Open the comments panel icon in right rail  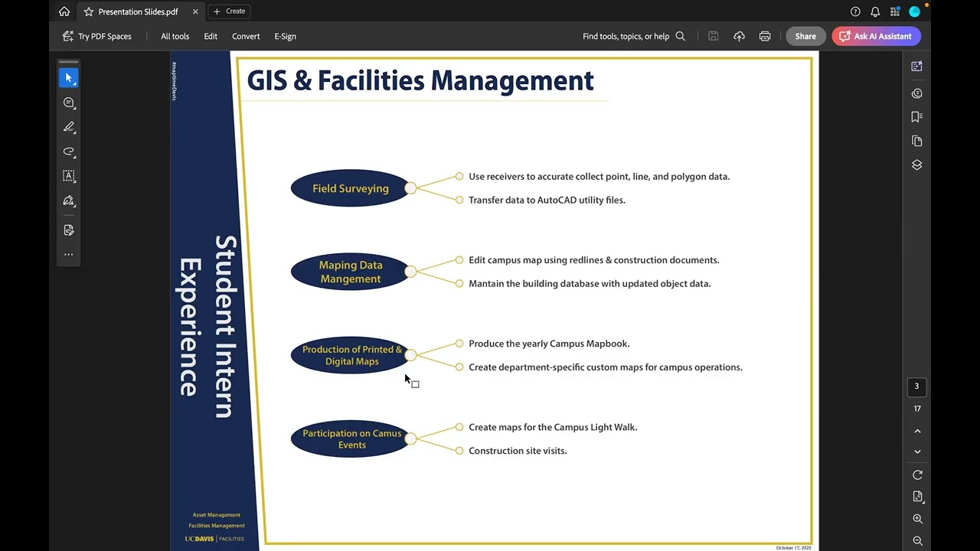[916, 93]
